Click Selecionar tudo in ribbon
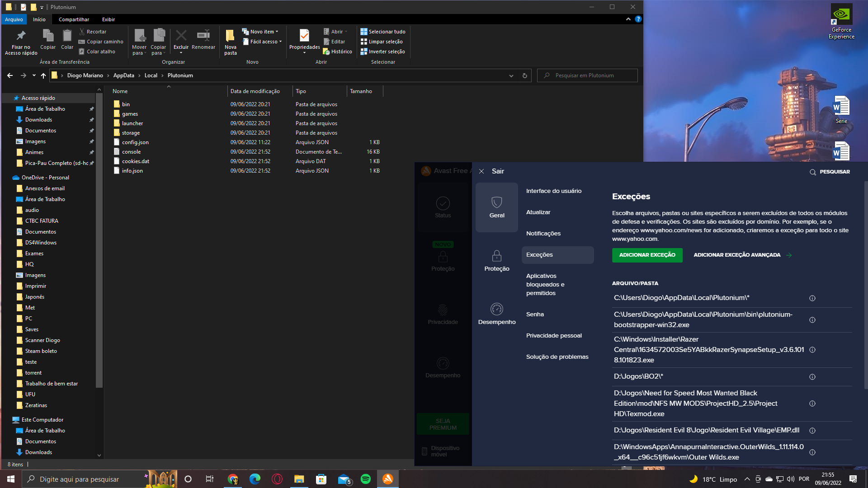The height and width of the screenshot is (488, 868). (x=382, y=32)
